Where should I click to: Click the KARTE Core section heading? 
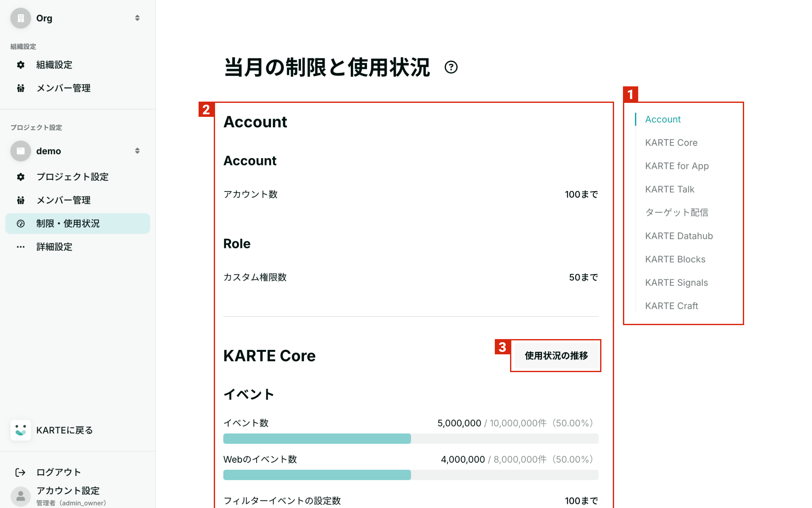click(x=269, y=356)
